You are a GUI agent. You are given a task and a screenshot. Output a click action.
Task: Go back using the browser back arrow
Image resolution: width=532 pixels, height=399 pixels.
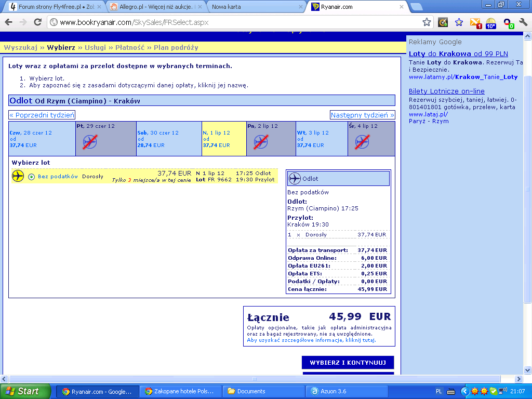pyautogui.click(x=9, y=22)
